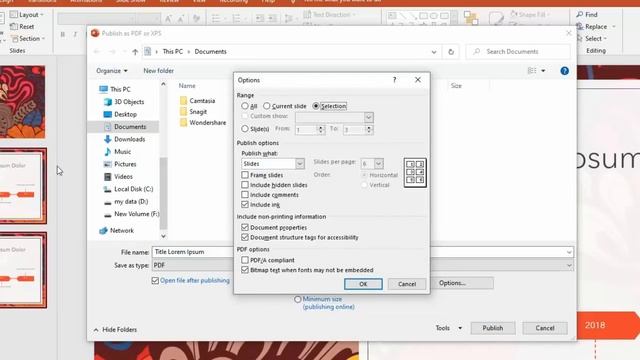Toggle Document properties checkbox
The height and width of the screenshot is (360, 640).
(245, 227)
